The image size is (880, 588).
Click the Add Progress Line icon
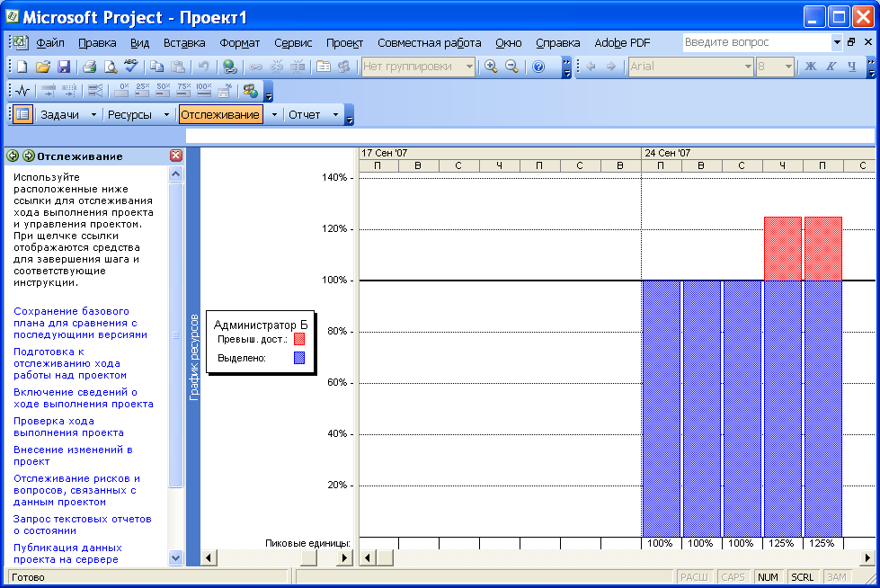tap(95, 91)
